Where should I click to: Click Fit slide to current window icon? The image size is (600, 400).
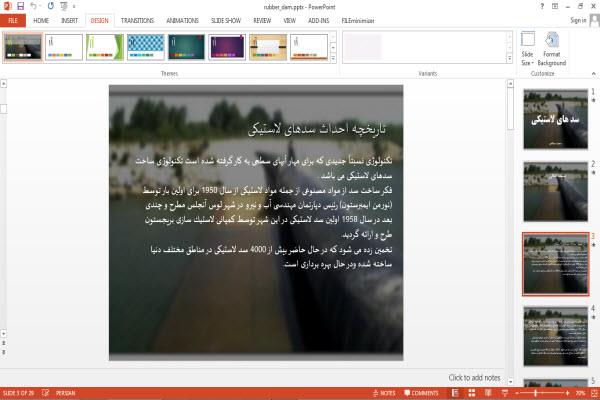click(594, 393)
